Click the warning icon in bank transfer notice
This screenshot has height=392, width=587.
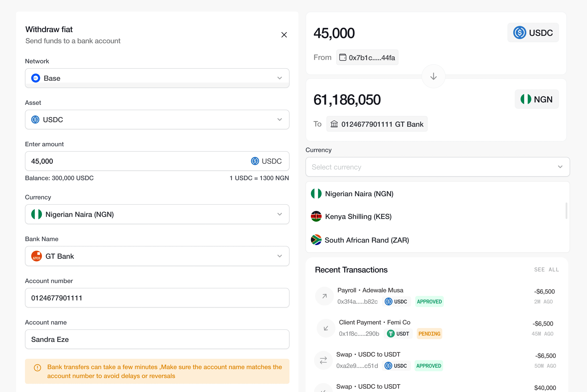[37, 367]
